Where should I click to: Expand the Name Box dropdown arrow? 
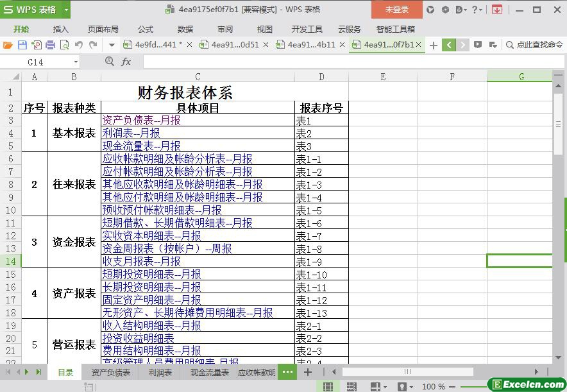76,62
